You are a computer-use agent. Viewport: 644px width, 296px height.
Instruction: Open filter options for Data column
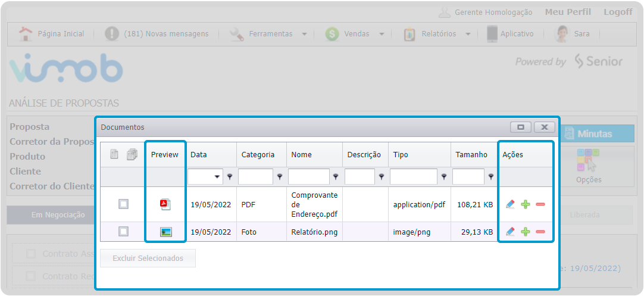pos(230,177)
